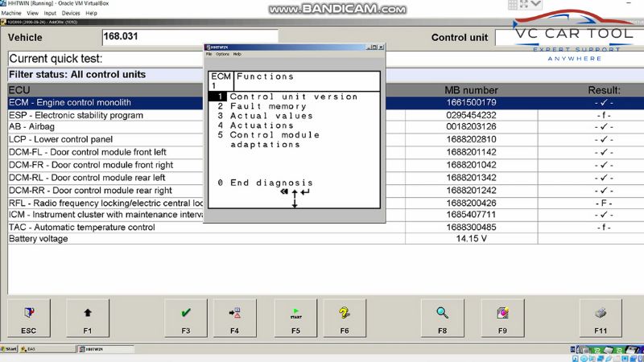The image size is (644, 362).
Task: Open Help menu in HHTWIN window
Action: [x=237, y=54]
